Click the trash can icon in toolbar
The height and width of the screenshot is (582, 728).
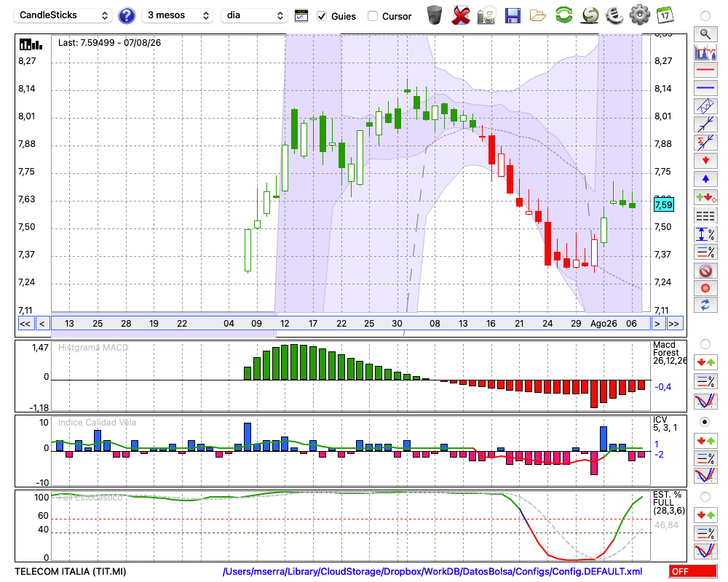[434, 15]
